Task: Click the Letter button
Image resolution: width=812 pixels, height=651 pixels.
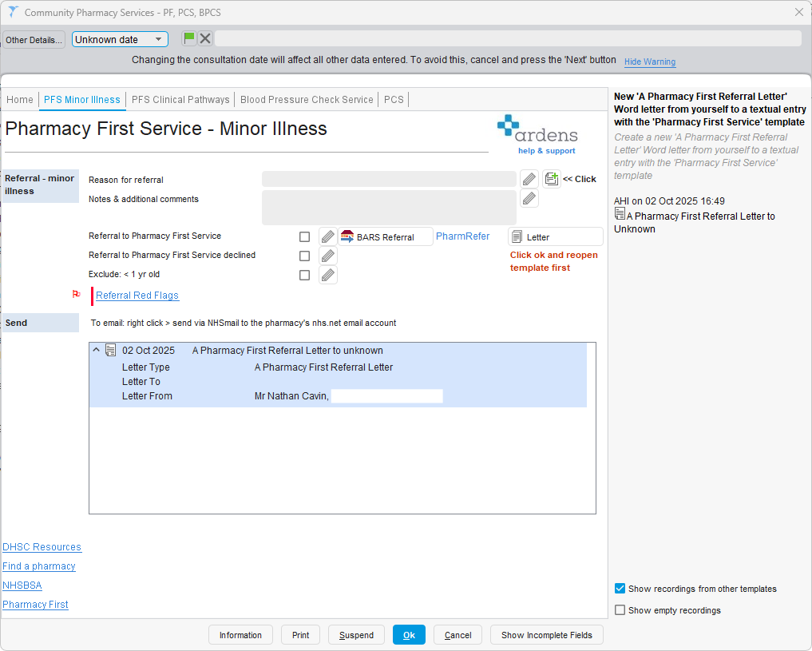Action: point(555,236)
